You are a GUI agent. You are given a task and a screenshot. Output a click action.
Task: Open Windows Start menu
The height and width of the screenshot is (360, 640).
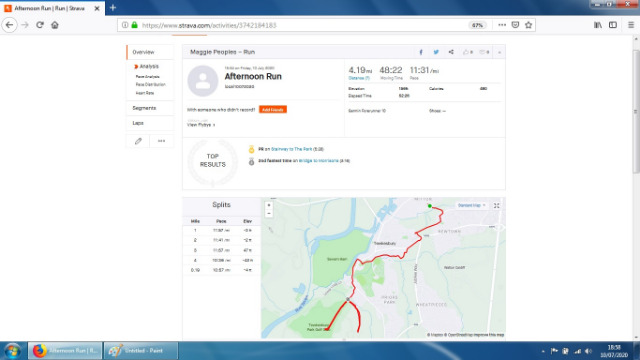(x=13, y=351)
